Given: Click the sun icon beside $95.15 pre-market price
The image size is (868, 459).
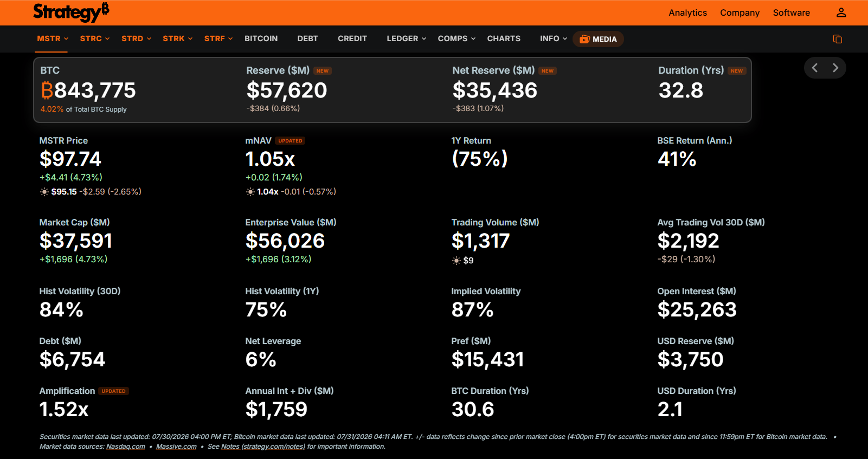Looking at the screenshot, I should pyautogui.click(x=44, y=192).
